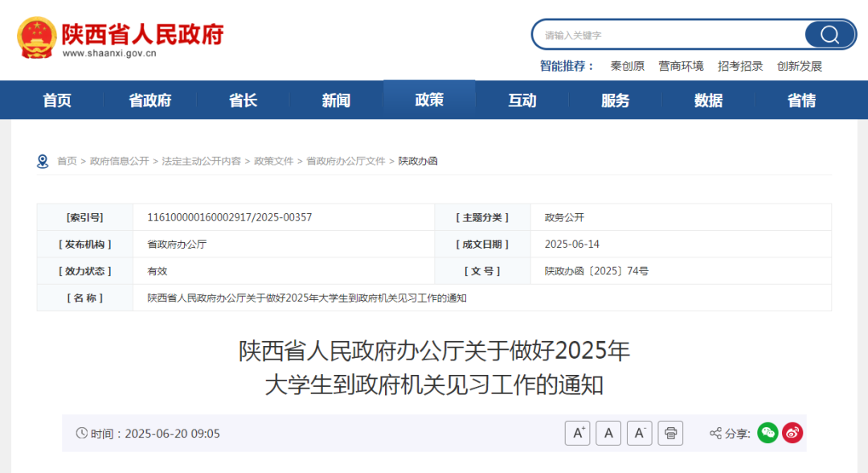Open the 首页 navigation tab

click(x=57, y=101)
